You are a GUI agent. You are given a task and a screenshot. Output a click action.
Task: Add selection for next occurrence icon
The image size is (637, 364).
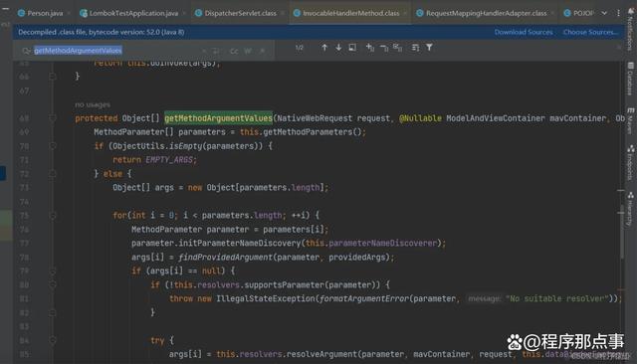[369, 48]
